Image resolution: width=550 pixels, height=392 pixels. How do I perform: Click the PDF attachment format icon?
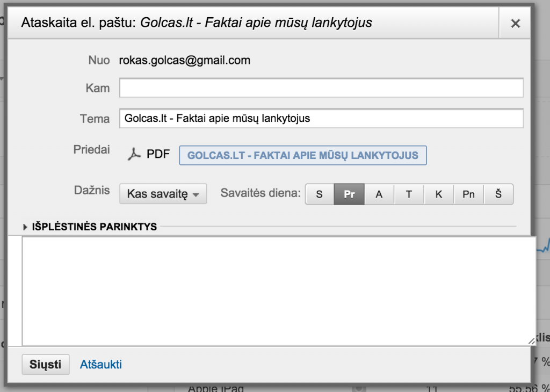133,155
